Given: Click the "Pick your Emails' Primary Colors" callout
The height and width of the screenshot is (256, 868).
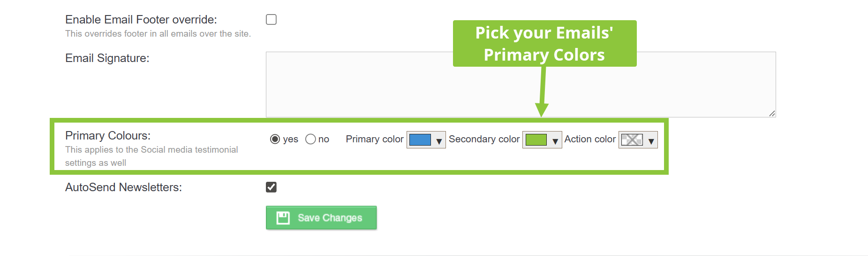Looking at the screenshot, I should point(544,44).
